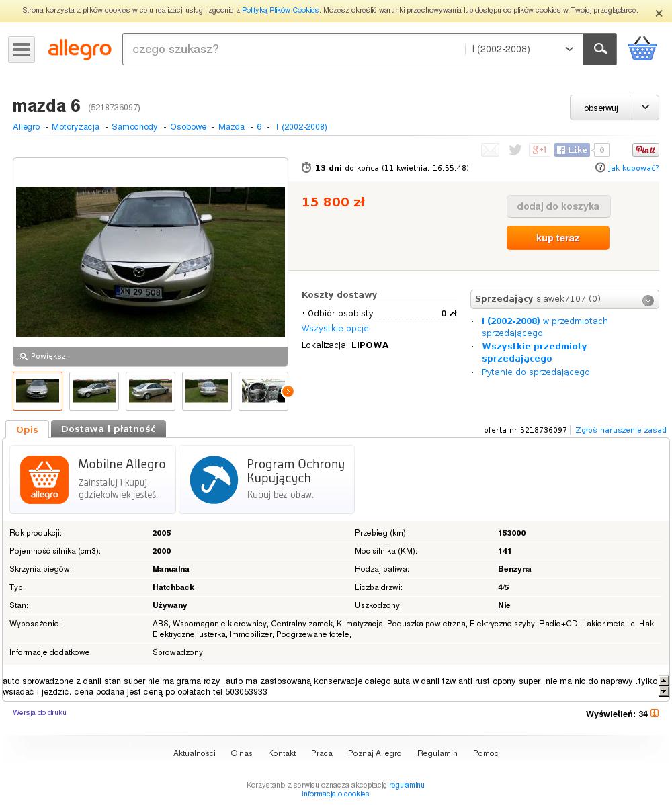Switch to Dostawa i płatność tab
This screenshot has height=805, width=672.
[x=108, y=429]
